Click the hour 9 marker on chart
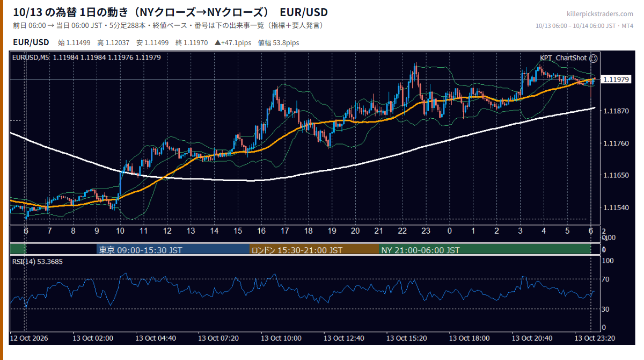The height and width of the screenshot is (360, 644). (x=97, y=231)
